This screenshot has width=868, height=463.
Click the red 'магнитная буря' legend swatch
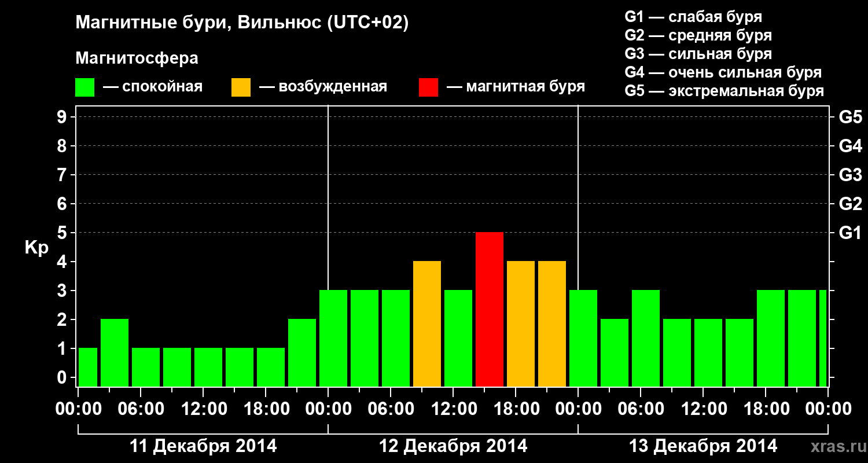click(429, 87)
